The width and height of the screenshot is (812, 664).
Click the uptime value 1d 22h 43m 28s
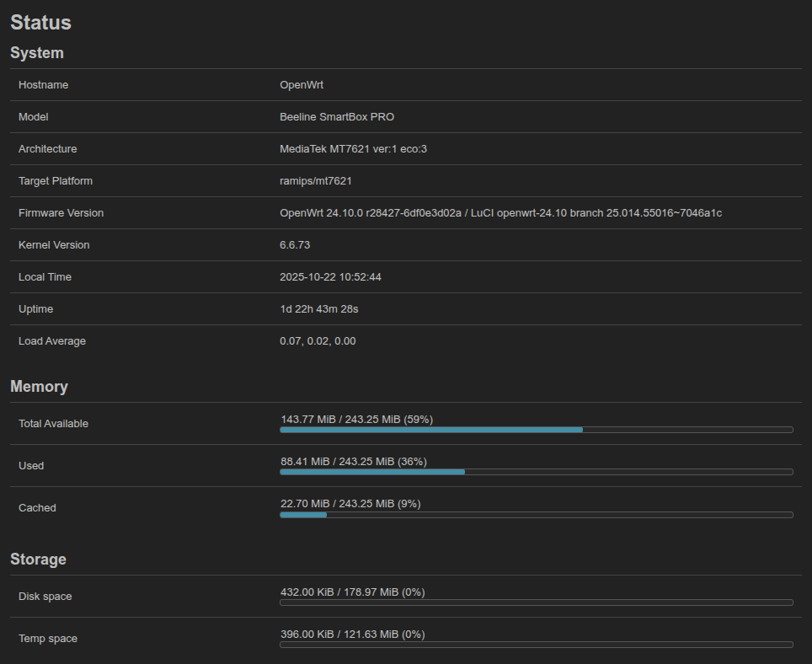click(319, 309)
